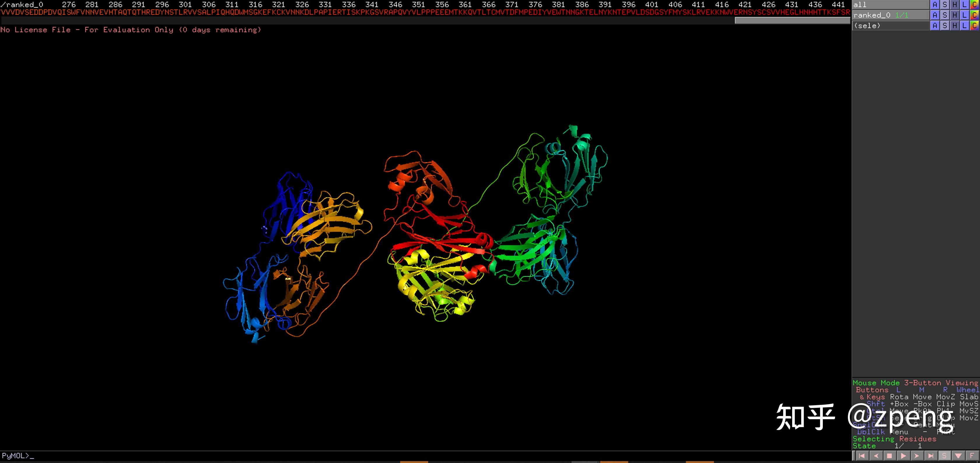Click the stop playback square button
The height and width of the screenshot is (463, 980).
890,456
